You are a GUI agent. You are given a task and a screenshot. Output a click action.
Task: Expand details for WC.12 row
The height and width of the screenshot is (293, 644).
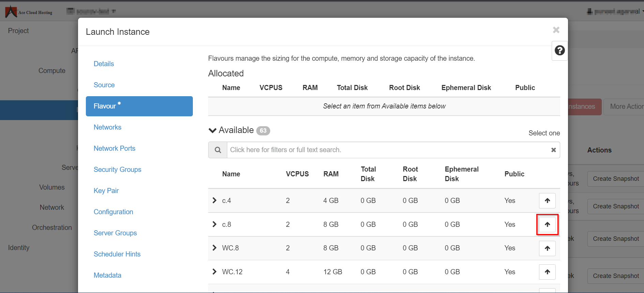click(214, 272)
